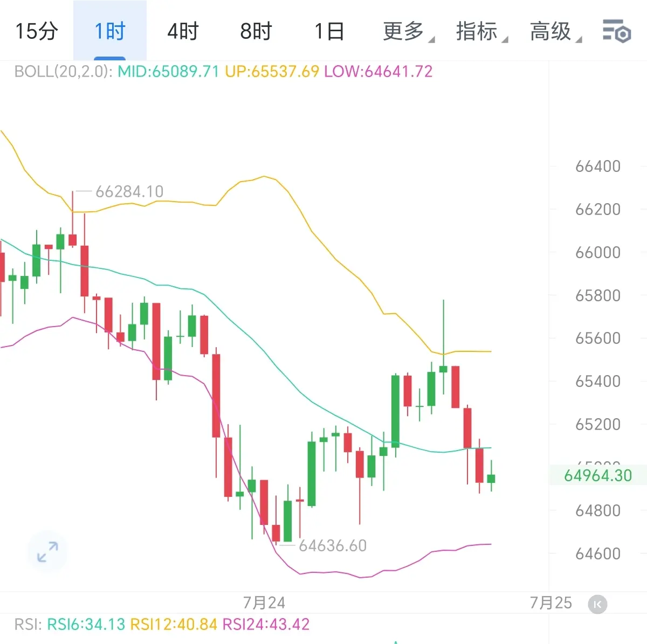The height and width of the screenshot is (644, 647).
Task: Open the 高级 advanced dropdown
Action: coord(555,31)
